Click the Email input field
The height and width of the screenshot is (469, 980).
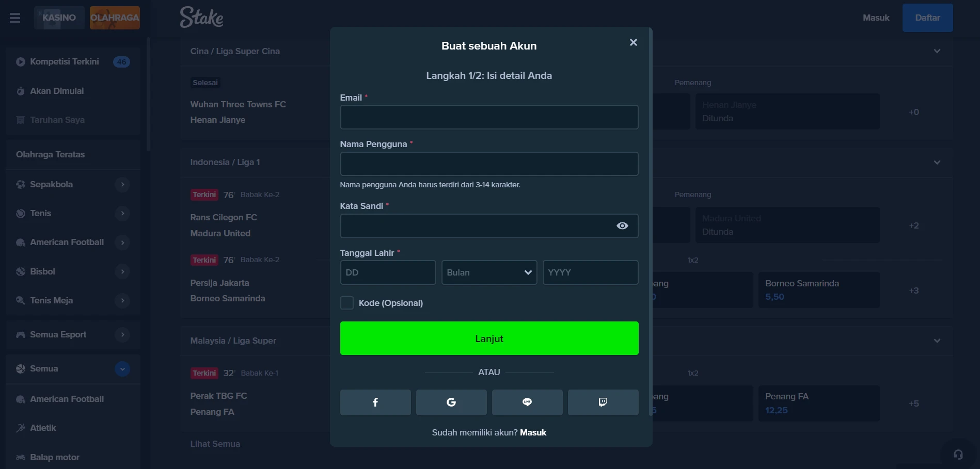[489, 117]
